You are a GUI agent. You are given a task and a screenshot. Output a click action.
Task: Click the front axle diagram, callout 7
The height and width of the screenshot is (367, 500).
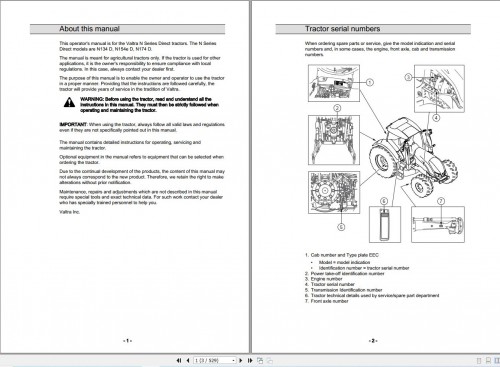pyautogui.click(x=438, y=224)
